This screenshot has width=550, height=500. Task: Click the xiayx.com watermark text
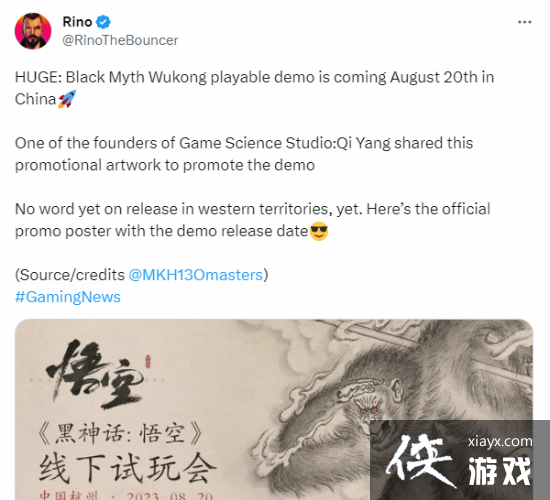coord(499,441)
